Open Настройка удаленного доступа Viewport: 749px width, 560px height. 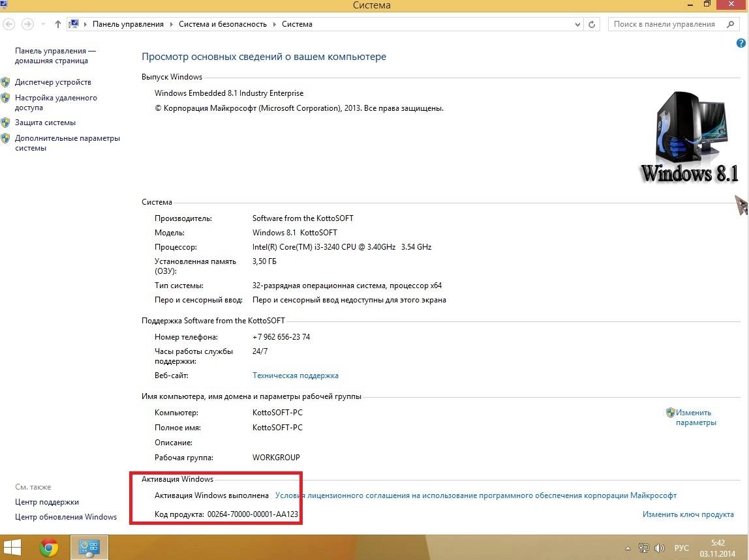[x=55, y=102]
